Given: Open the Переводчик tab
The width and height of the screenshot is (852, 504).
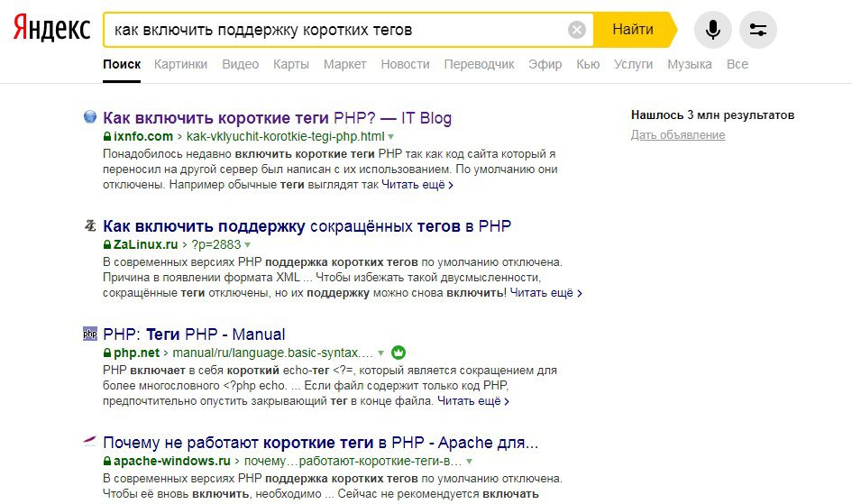Looking at the screenshot, I should [479, 64].
